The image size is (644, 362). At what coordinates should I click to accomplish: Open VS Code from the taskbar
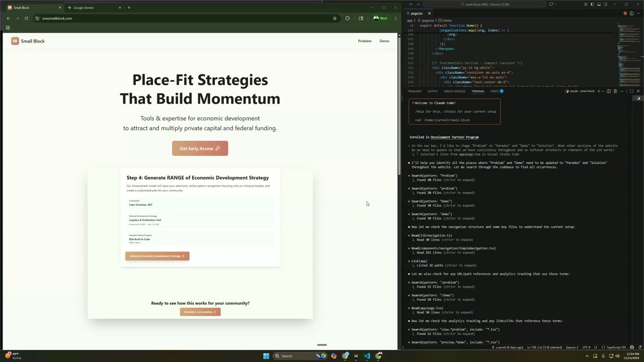point(367,356)
